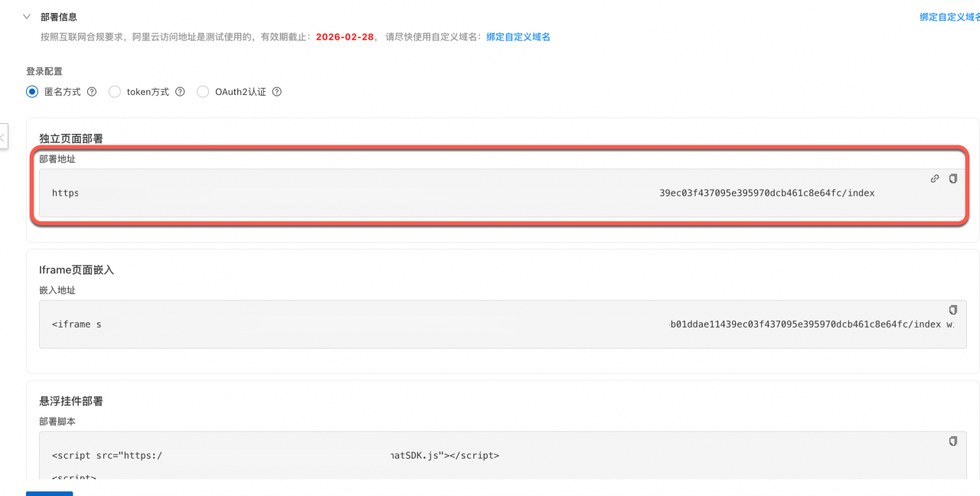
Task: Select the 匿名方式 radio button
Action: (x=31, y=92)
